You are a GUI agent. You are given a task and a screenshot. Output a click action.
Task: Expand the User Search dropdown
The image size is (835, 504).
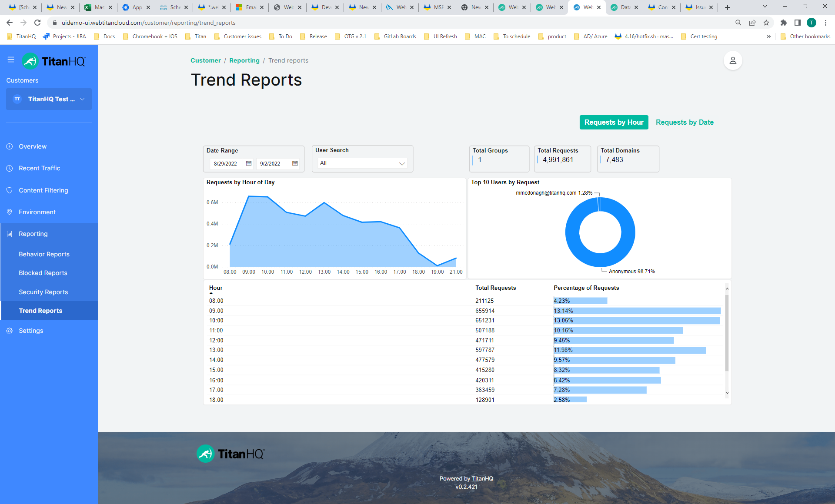point(362,163)
